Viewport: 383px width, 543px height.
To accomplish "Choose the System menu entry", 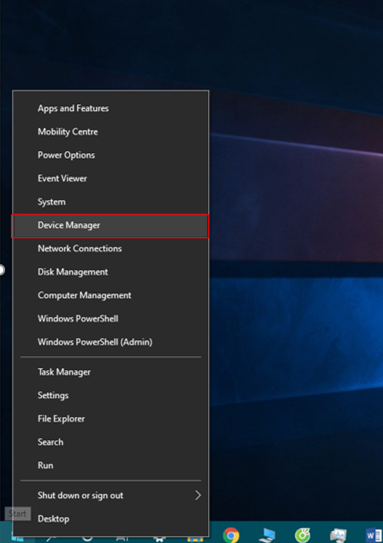I will pyautogui.click(x=110, y=202).
